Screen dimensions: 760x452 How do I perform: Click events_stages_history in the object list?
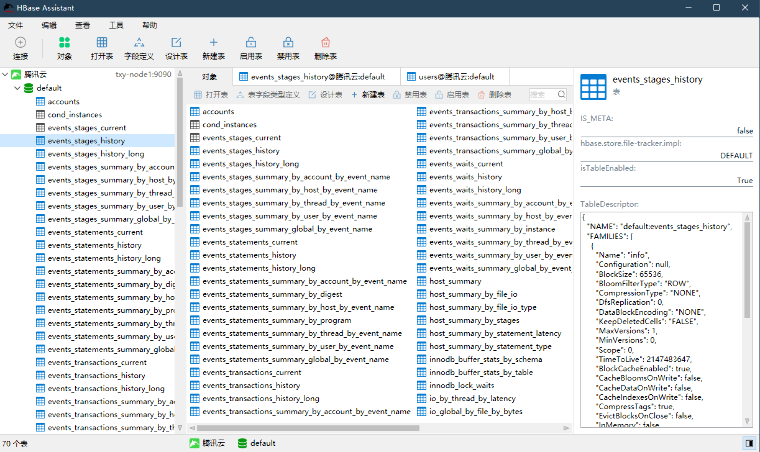(x=241, y=151)
